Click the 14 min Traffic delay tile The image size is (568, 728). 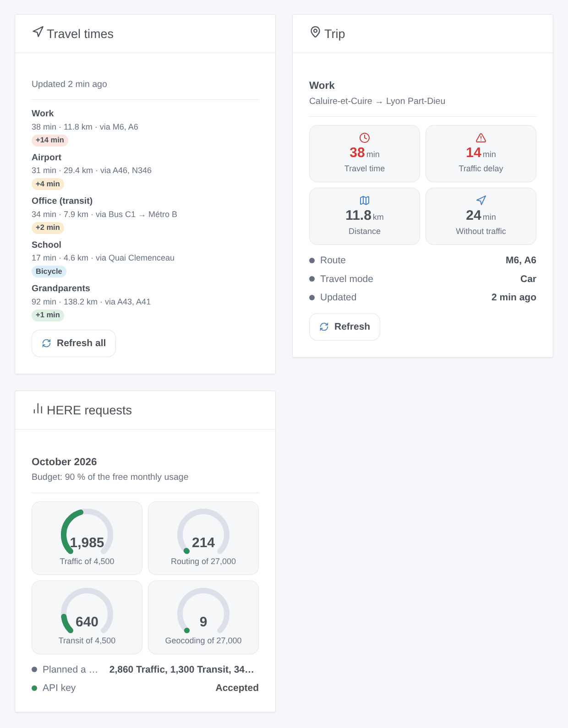(x=481, y=153)
